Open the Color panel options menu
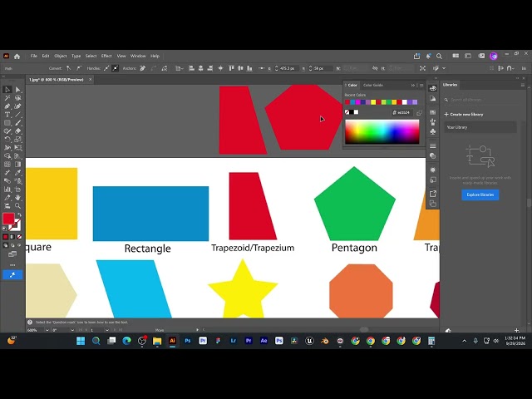This screenshot has width=532, height=399. 421,85
